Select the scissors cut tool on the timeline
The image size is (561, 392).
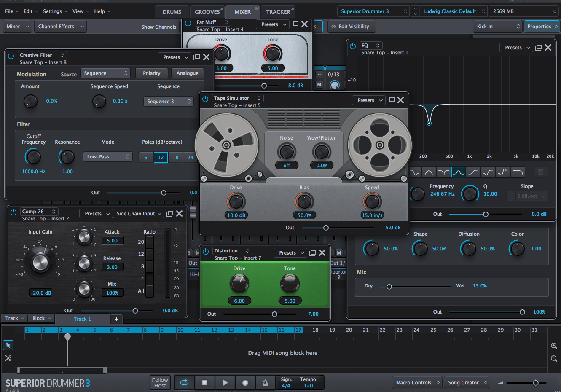[8, 358]
